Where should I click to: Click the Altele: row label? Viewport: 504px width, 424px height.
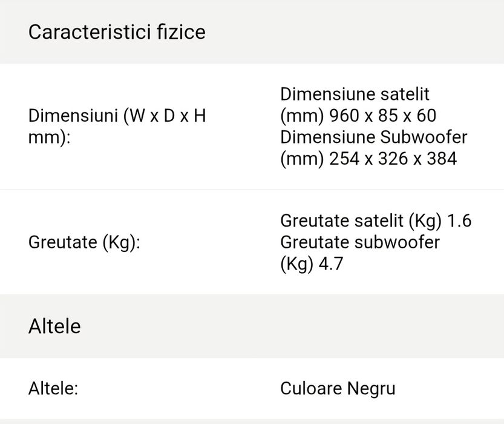[x=53, y=388]
